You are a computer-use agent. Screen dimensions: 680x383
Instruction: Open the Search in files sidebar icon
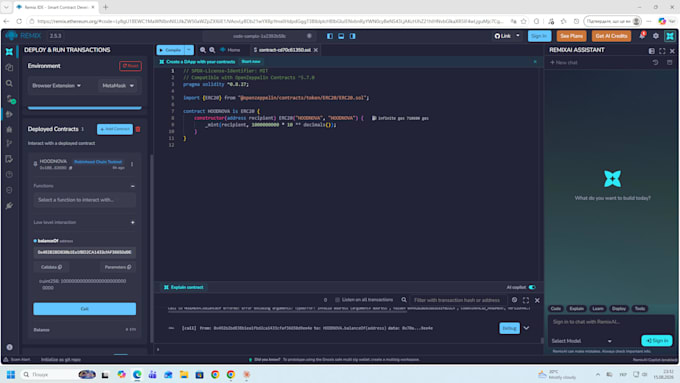[x=9, y=83]
